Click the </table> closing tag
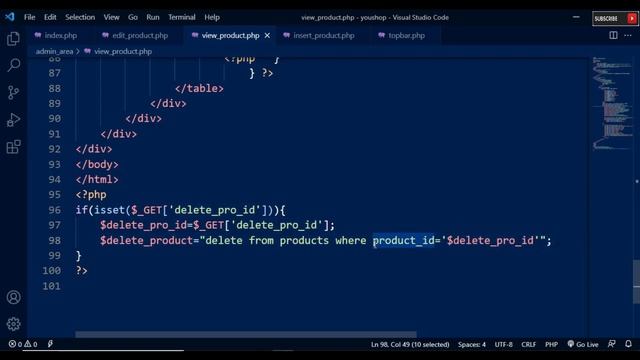The image size is (640, 360). 199,88
